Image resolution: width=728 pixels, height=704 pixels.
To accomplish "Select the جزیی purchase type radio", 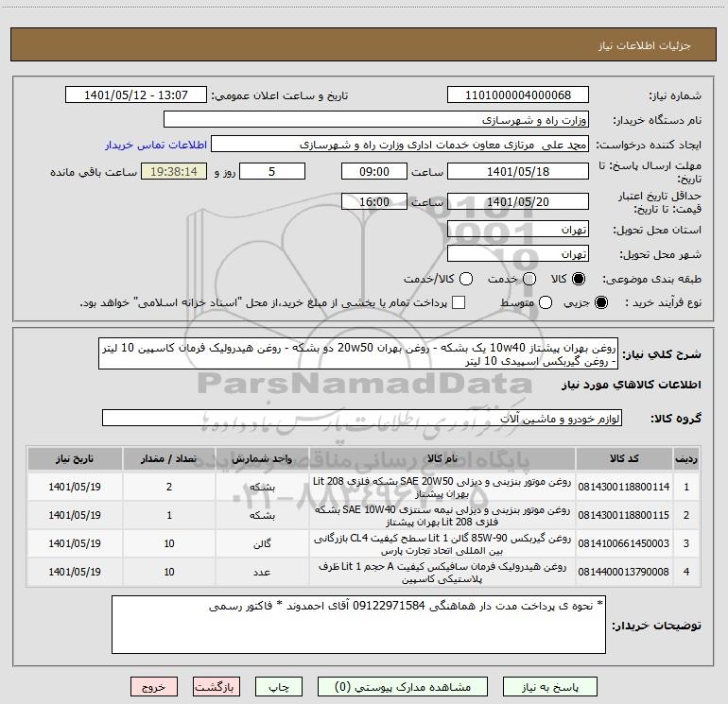I will (601, 303).
